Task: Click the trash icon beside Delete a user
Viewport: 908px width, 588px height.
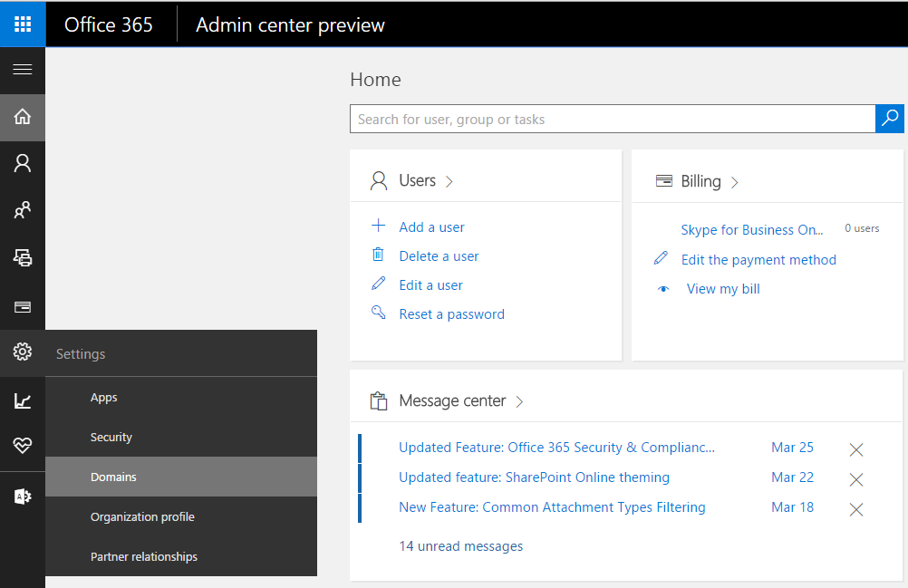Action: click(x=378, y=254)
